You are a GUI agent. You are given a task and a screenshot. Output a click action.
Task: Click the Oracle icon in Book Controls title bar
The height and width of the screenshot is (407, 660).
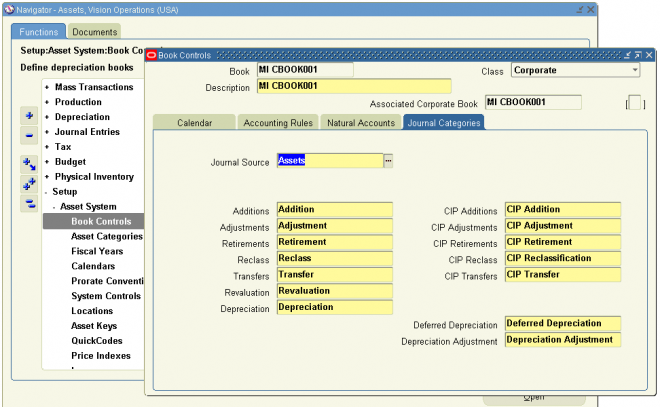[152, 55]
